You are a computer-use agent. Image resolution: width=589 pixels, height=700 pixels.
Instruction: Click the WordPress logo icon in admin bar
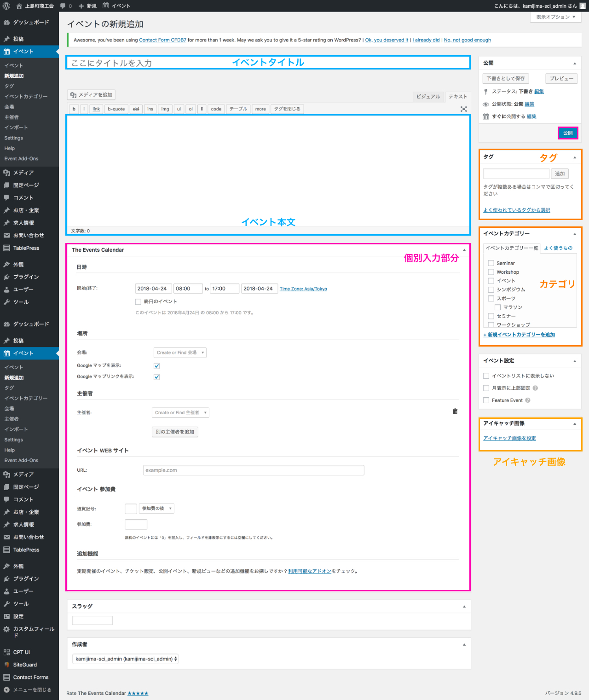pos(6,6)
